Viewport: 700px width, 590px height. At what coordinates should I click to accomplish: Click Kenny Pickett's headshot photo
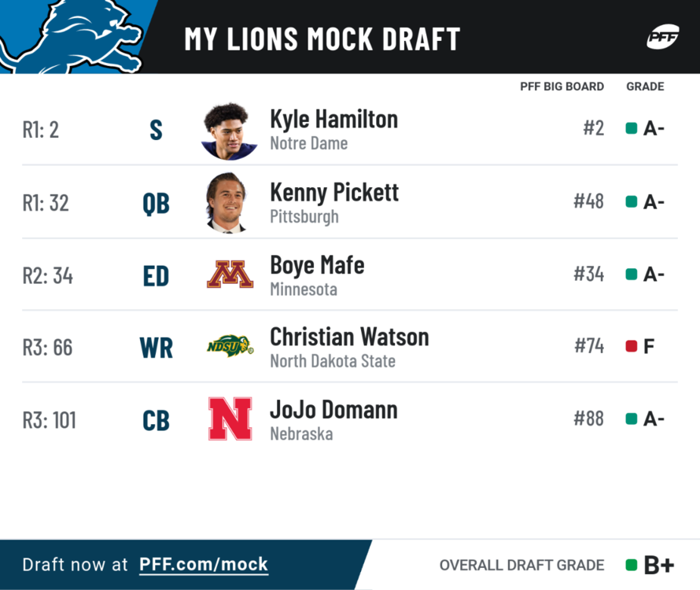pyautogui.click(x=229, y=203)
